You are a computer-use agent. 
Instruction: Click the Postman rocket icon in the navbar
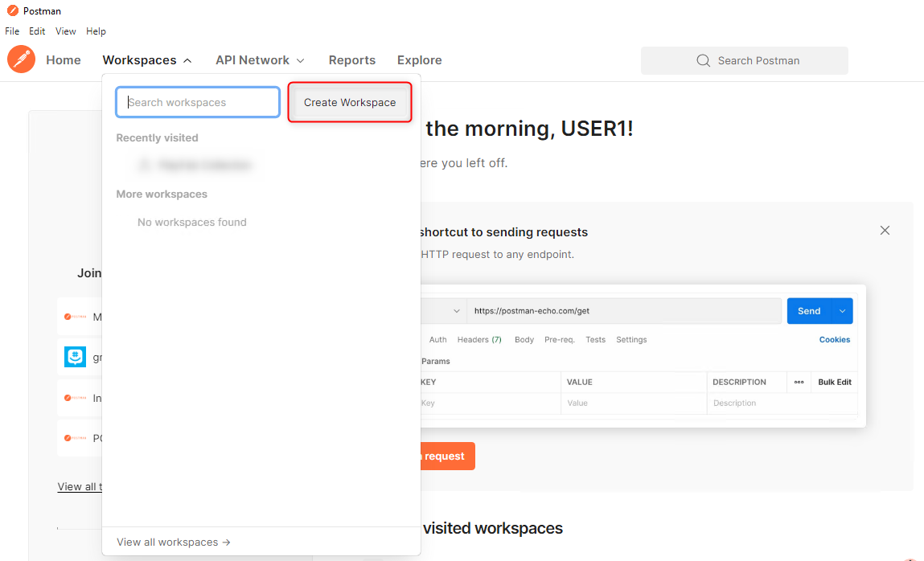pos(21,59)
